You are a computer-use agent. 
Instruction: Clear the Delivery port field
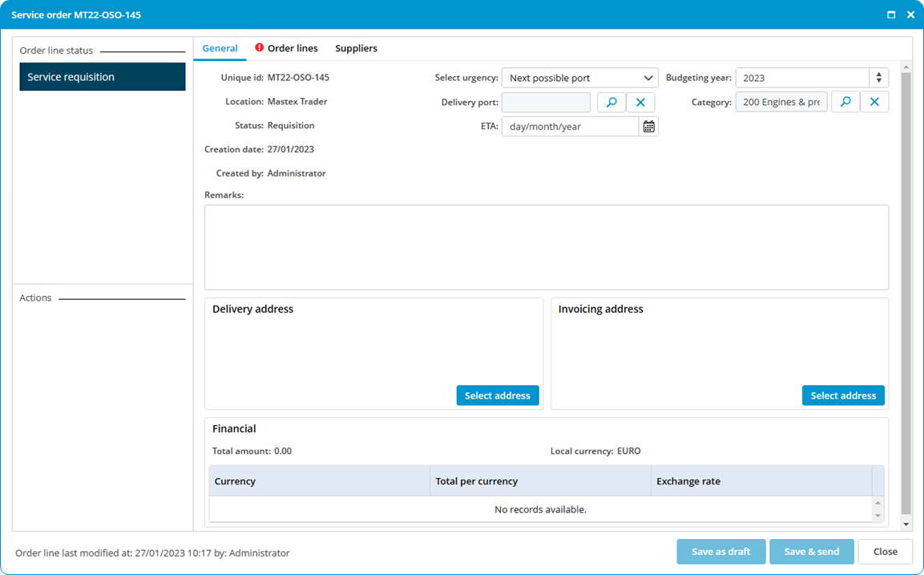tap(640, 102)
